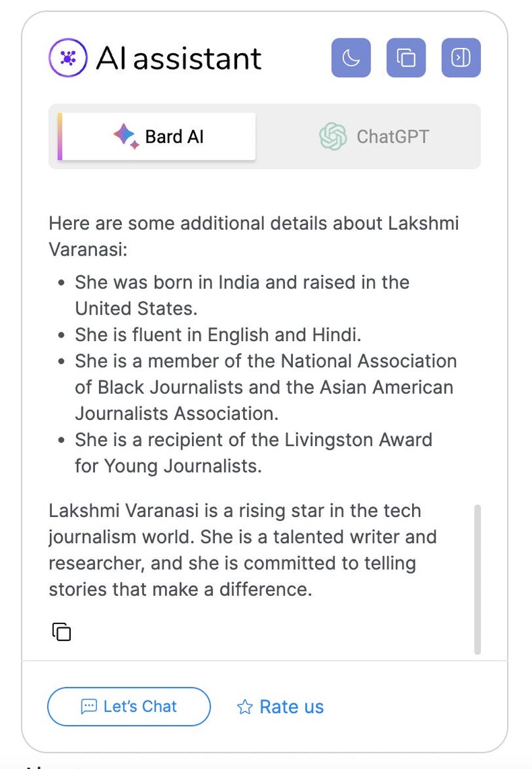Click the copy pages icon in the header
The height and width of the screenshot is (769, 532).
click(405, 58)
